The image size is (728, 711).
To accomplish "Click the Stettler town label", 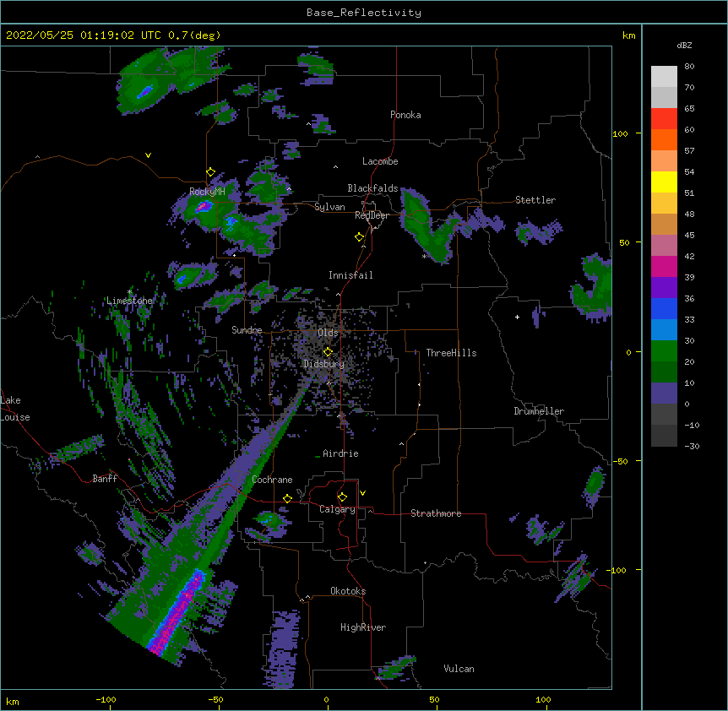I will click(x=535, y=200).
